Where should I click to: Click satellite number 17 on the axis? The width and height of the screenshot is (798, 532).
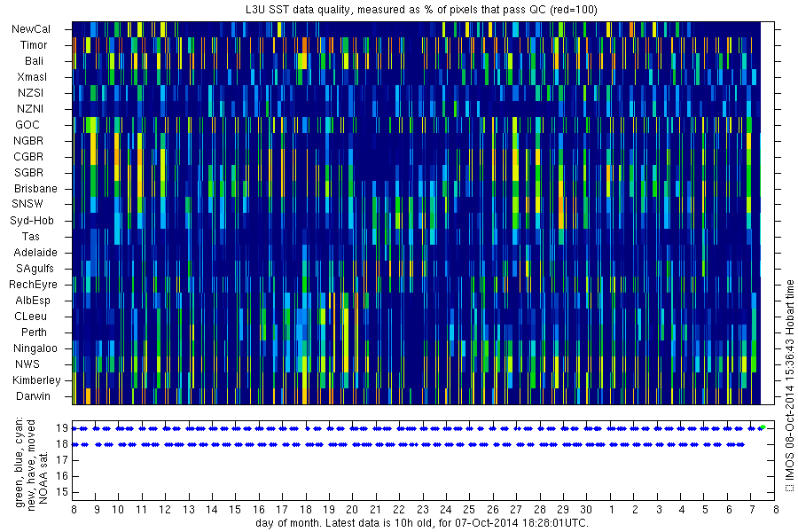(62, 460)
